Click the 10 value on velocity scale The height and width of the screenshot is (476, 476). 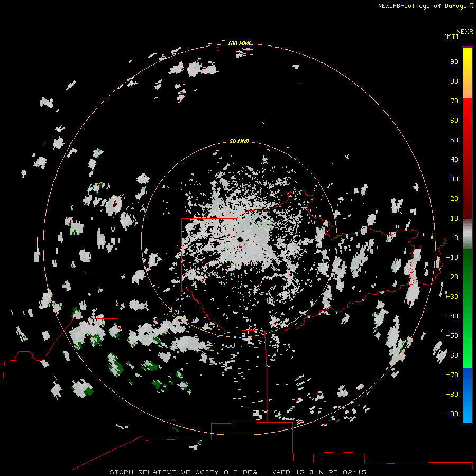coord(454,218)
